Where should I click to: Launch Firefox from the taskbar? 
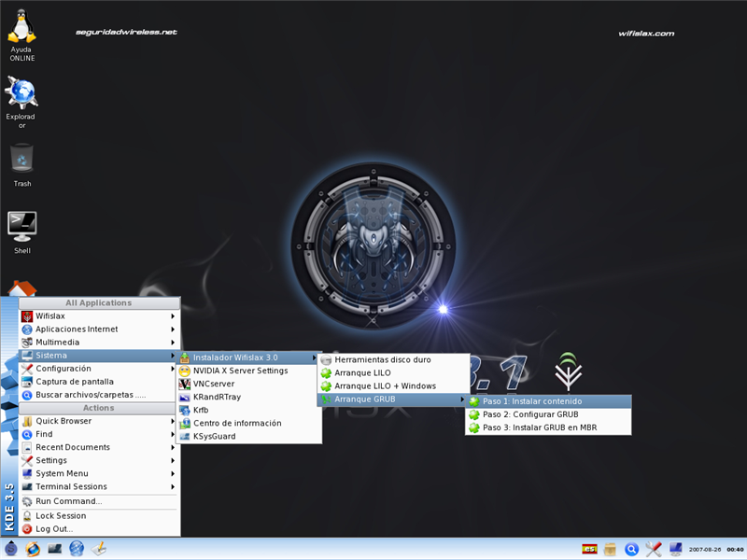[x=34, y=549]
